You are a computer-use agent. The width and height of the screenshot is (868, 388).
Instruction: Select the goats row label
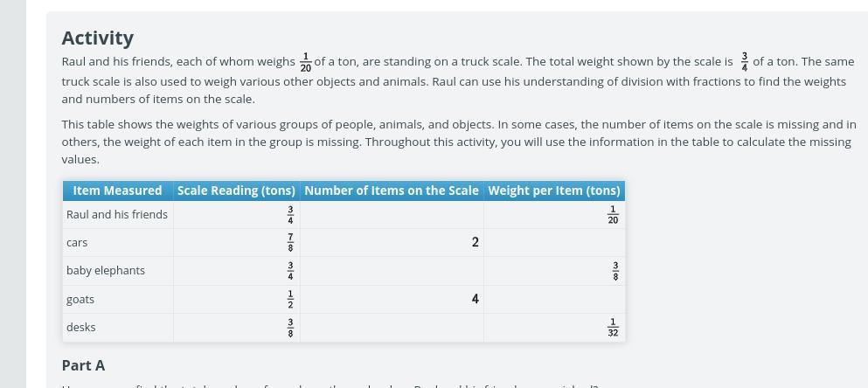(80, 300)
